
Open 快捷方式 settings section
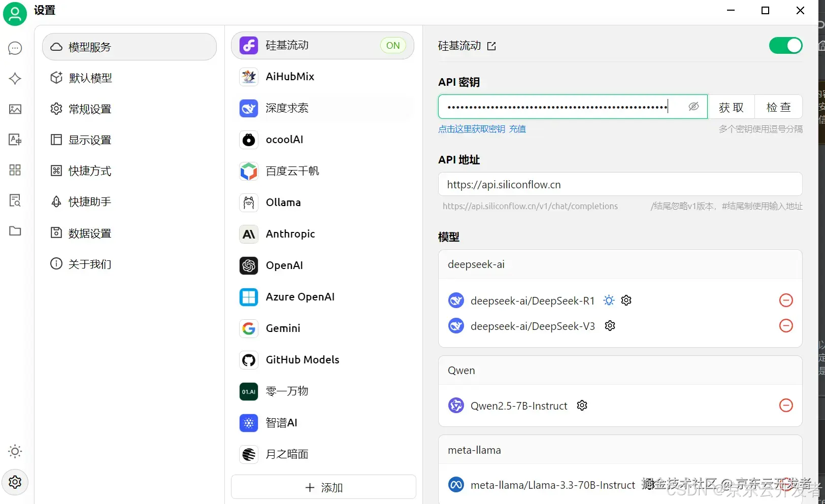[x=129, y=171]
